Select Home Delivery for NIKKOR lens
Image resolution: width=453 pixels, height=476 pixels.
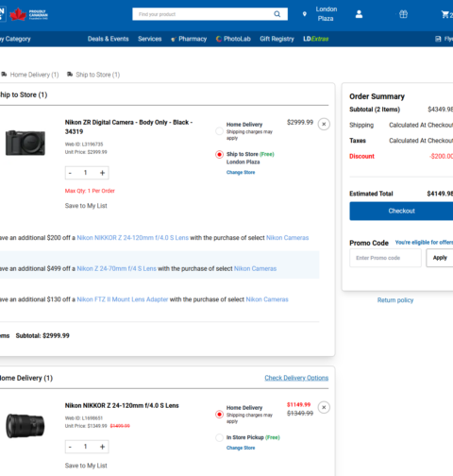(219, 415)
